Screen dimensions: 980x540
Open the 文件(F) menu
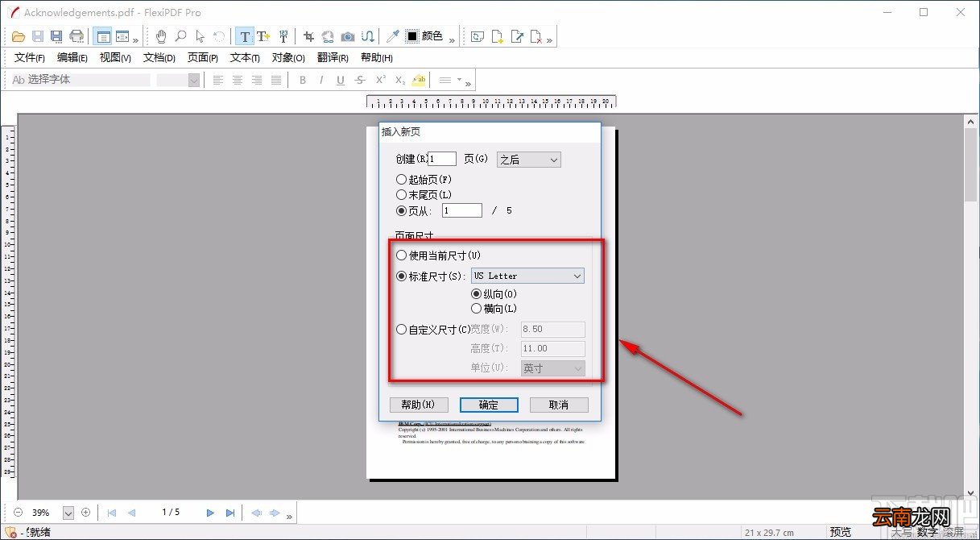pyautogui.click(x=30, y=58)
